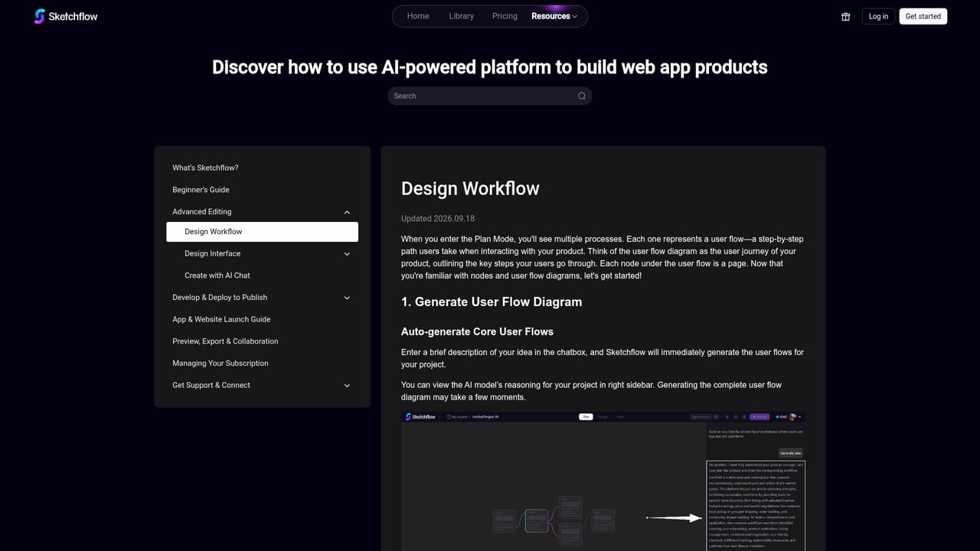980x551 pixels.
Task: Click 'Auto-generate Core User Flows' subheading
Action: pos(477,331)
